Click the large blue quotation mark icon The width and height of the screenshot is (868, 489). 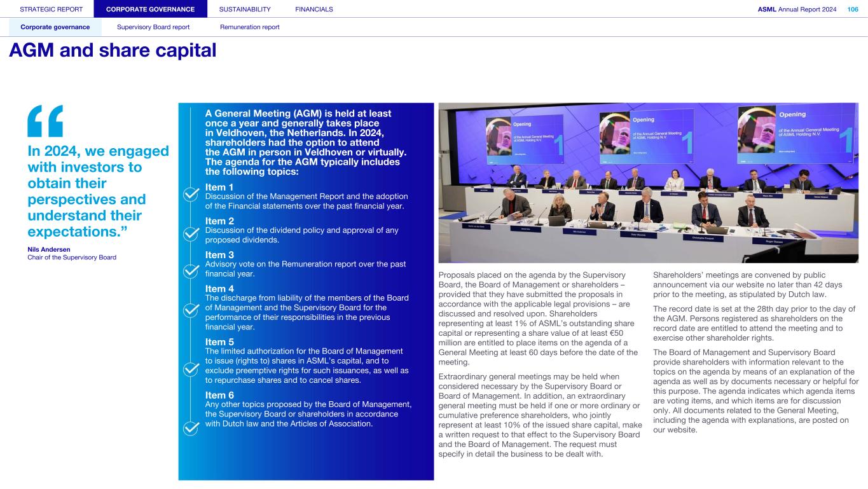tap(45, 121)
